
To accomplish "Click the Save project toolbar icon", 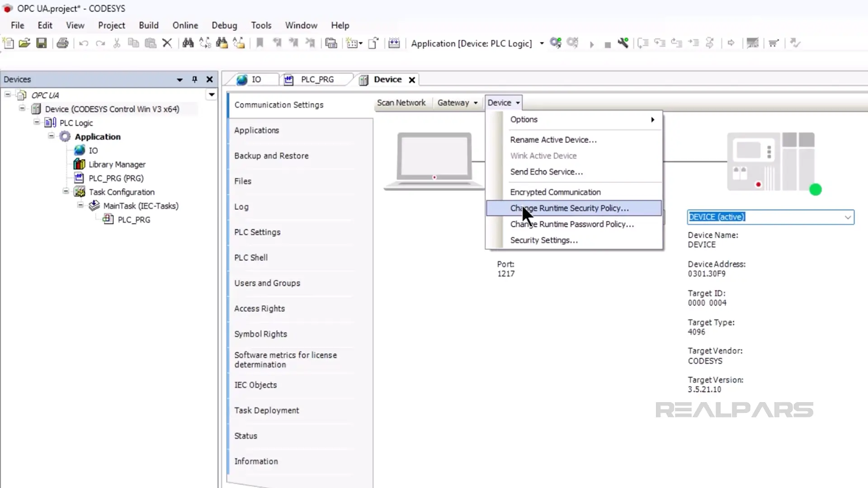I will coord(42,43).
